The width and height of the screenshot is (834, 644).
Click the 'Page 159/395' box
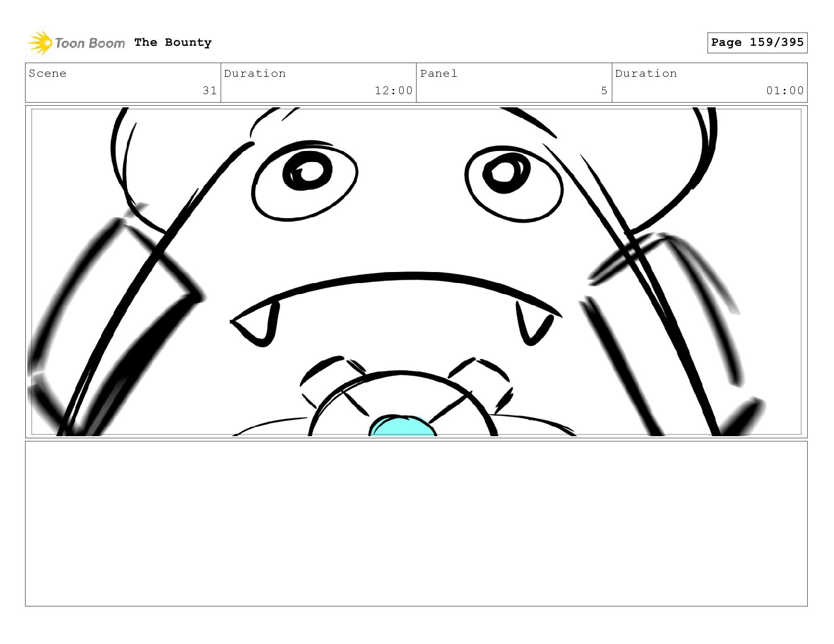tap(757, 43)
